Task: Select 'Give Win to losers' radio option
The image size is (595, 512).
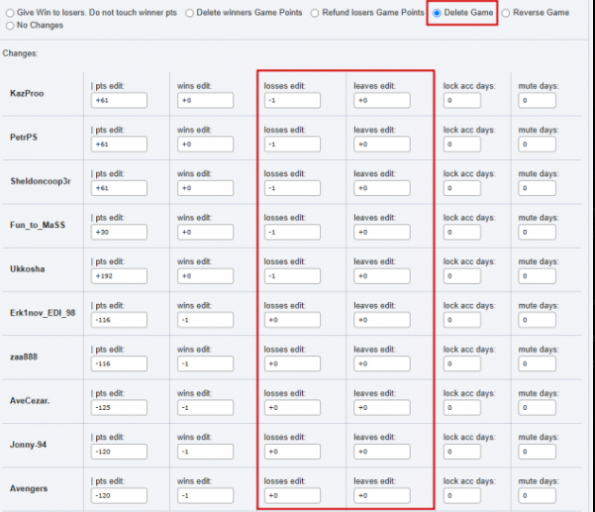Action: click(10, 13)
